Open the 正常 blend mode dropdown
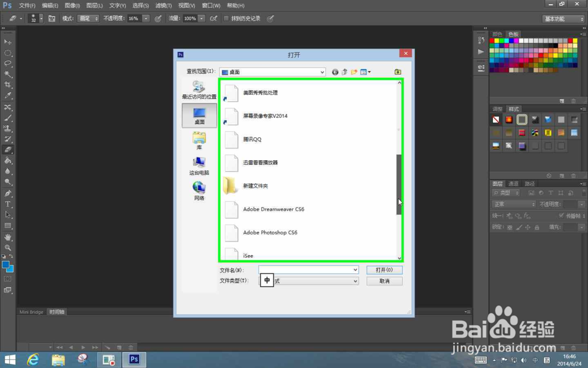This screenshot has width=588, height=368. click(513, 204)
